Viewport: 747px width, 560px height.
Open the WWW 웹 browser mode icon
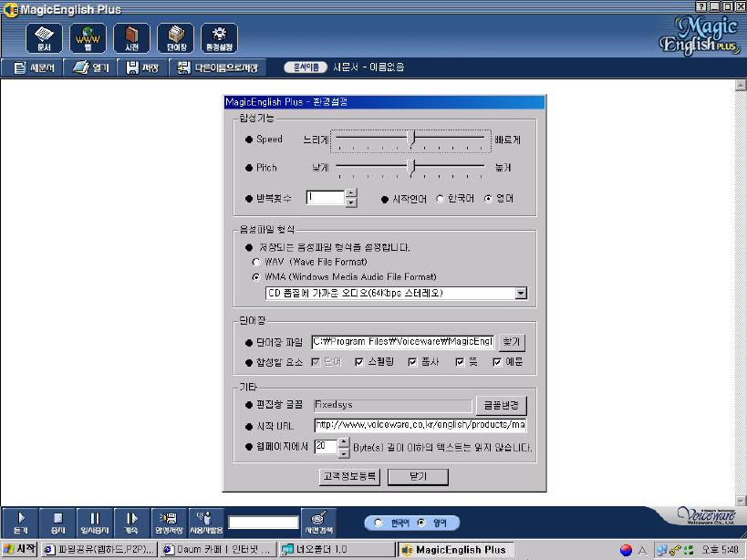click(88, 38)
